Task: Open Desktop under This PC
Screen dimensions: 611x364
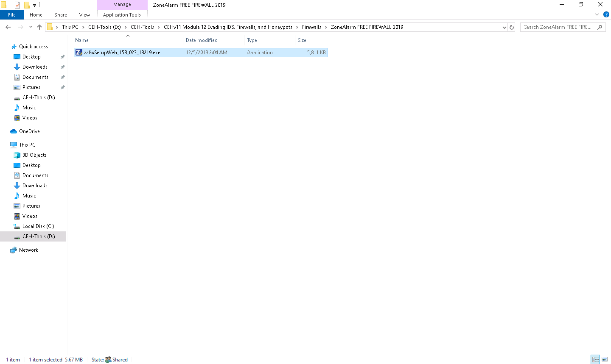Action: click(x=31, y=165)
